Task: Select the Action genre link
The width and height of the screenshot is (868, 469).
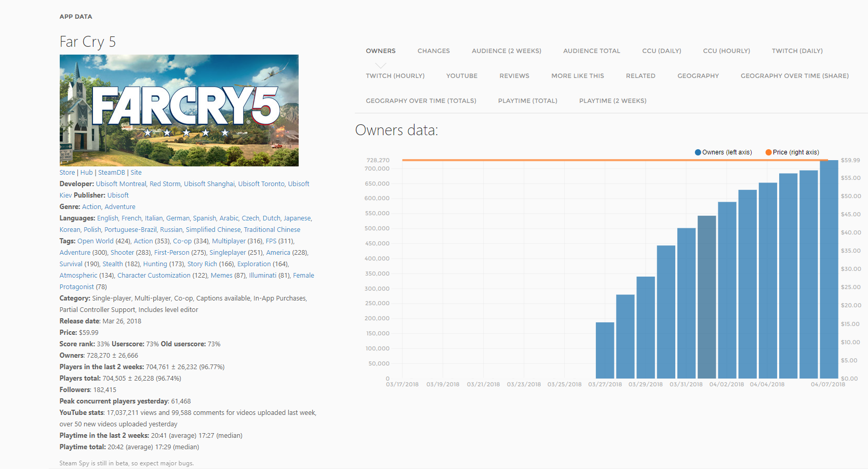Action: [x=91, y=207]
